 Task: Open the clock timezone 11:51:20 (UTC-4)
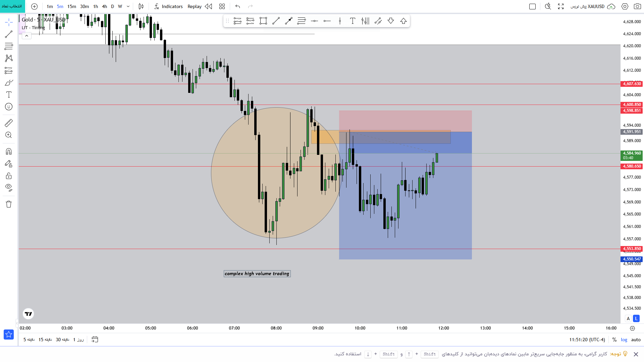click(x=587, y=340)
